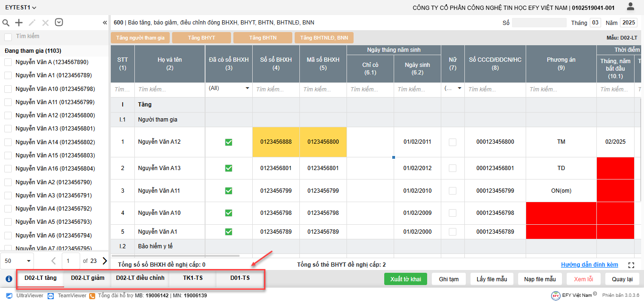The width and height of the screenshot is (644, 302).
Task: Switch to the D02-LT giảm tab
Action: [88, 278]
